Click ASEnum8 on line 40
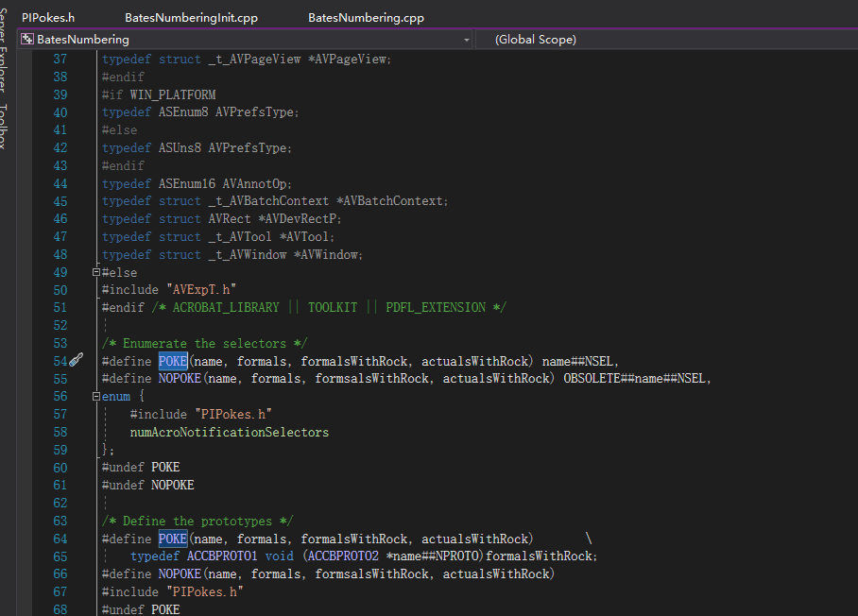 point(183,112)
